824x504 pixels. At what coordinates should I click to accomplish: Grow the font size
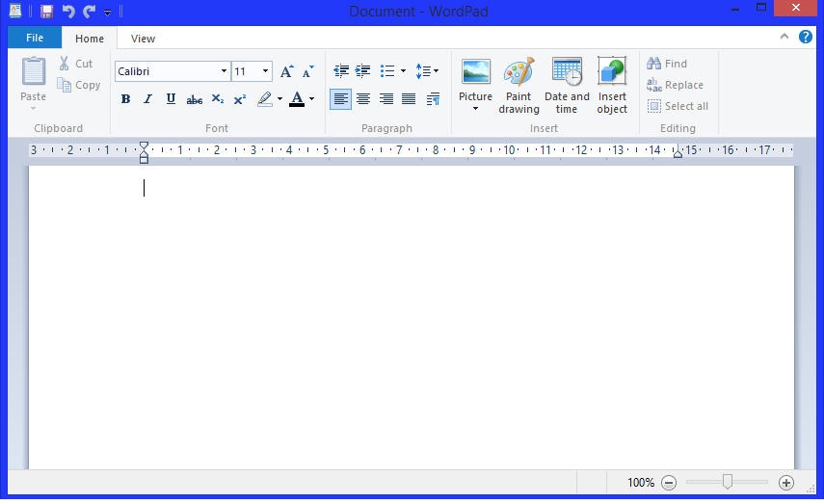coord(286,71)
